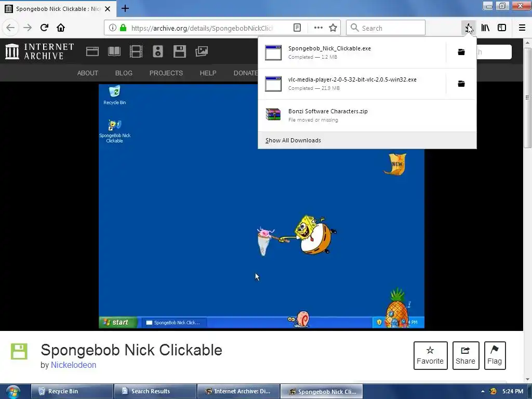Viewport: 532px width, 399px height.
Task: Switch to Internet Archive: Di... taskbar window
Action: tap(238, 392)
